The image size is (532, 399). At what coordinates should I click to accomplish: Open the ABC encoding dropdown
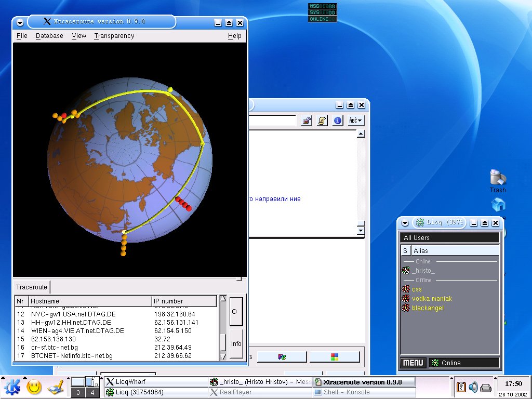(x=356, y=121)
